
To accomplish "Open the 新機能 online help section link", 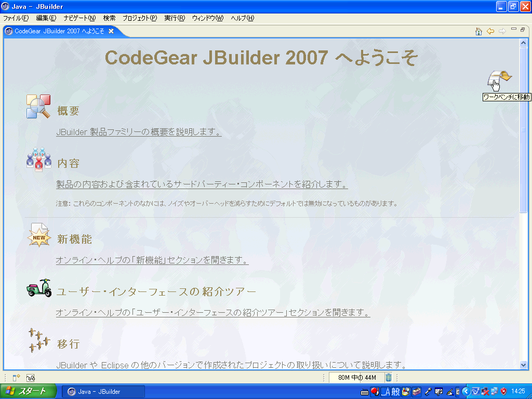I will [152, 260].
